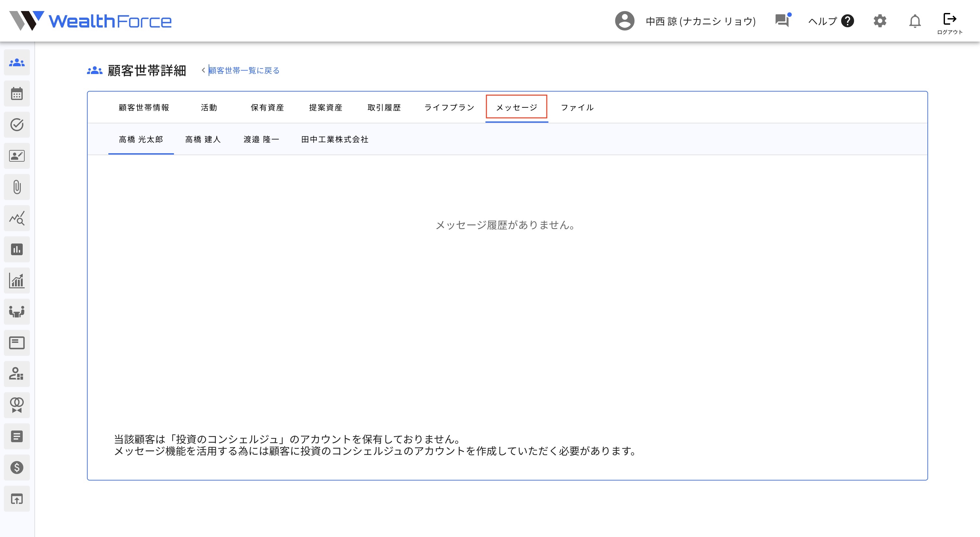Switch to the 顧客世帯情報 tab
This screenshot has width=980, height=537.
tap(144, 108)
